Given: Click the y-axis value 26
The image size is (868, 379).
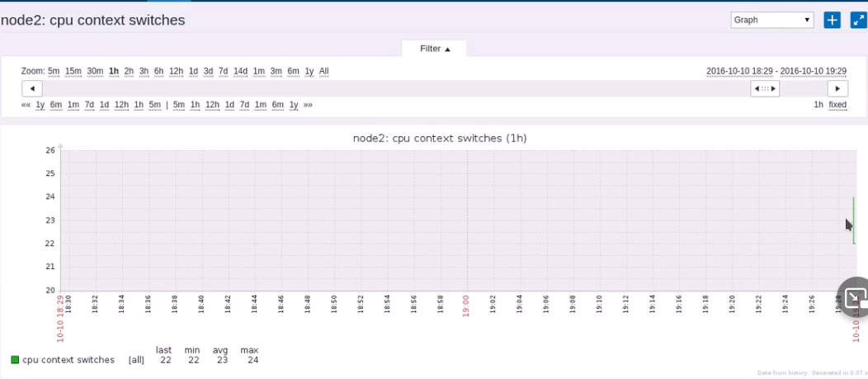Looking at the screenshot, I should pyautogui.click(x=50, y=150).
